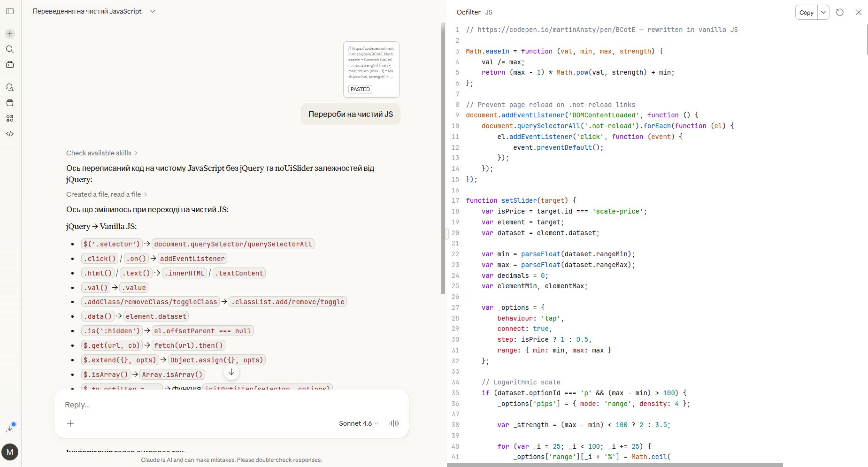Copy the Ocfilter code
Viewport: 868px width, 467px height.
pyautogui.click(x=806, y=12)
